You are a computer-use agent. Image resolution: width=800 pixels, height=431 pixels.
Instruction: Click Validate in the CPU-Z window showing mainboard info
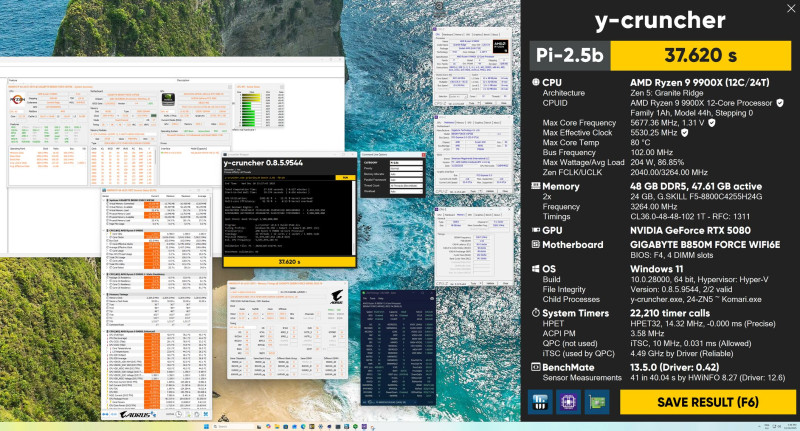(x=490, y=191)
